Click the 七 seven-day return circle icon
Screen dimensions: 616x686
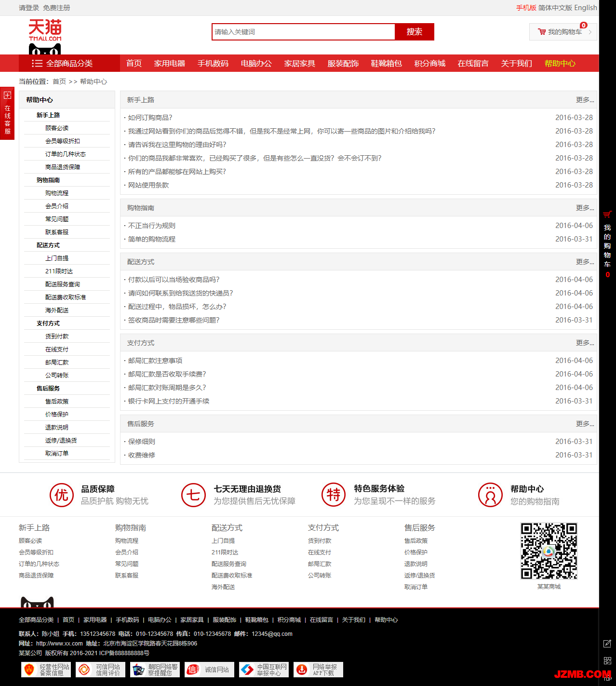click(x=193, y=495)
